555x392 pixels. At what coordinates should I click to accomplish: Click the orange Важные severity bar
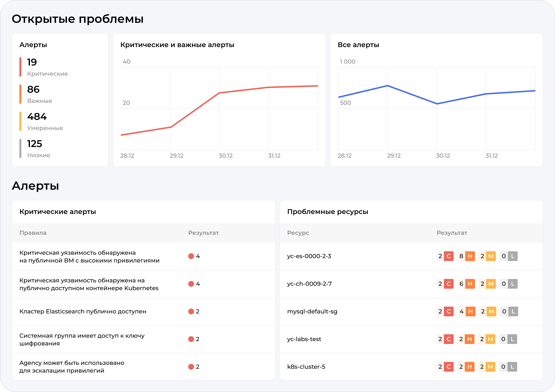click(x=20, y=94)
